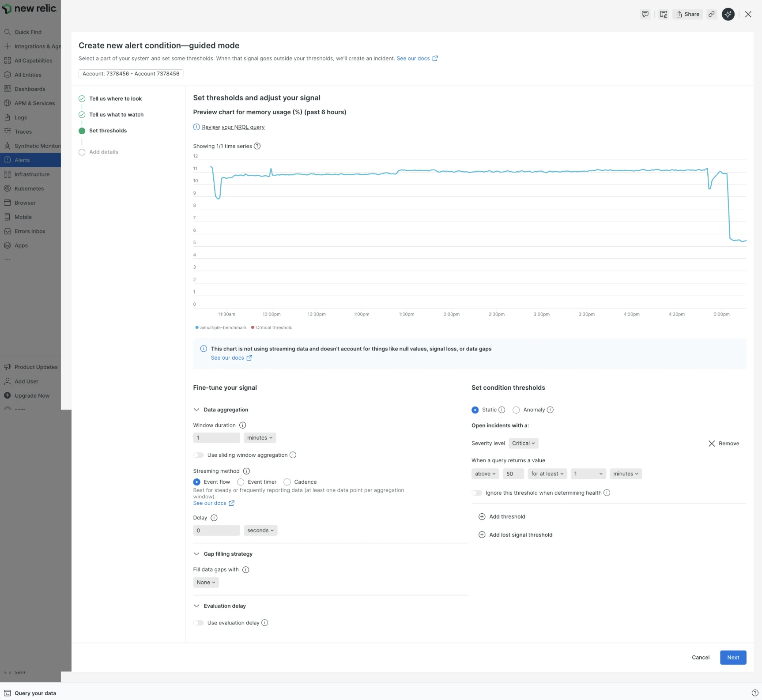The height and width of the screenshot is (700, 762).
Task: Select Anomaly threshold type
Action: [516, 410]
